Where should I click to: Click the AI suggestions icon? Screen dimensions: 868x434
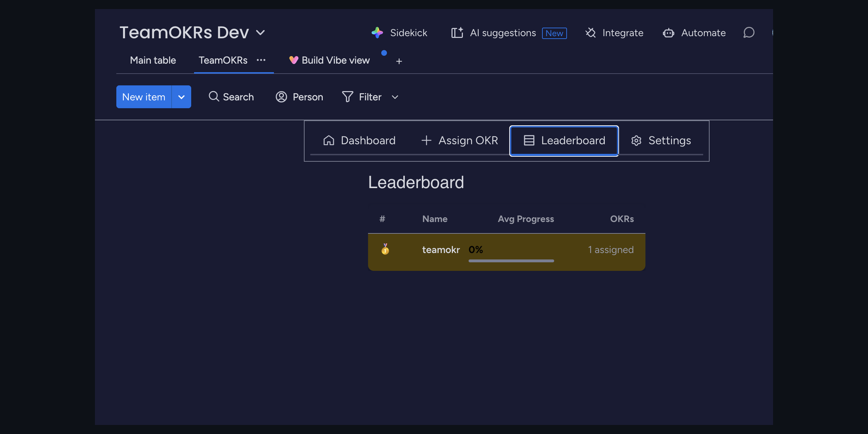(457, 33)
